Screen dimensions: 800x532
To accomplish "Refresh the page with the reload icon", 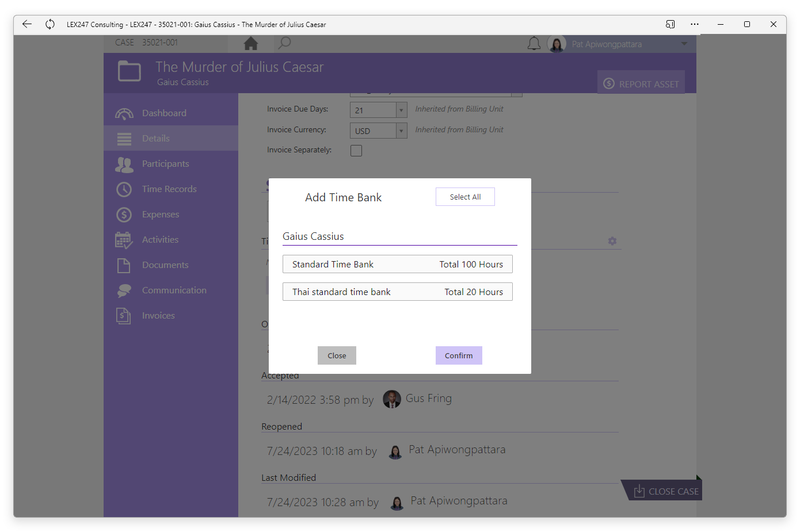I will 50,24.
